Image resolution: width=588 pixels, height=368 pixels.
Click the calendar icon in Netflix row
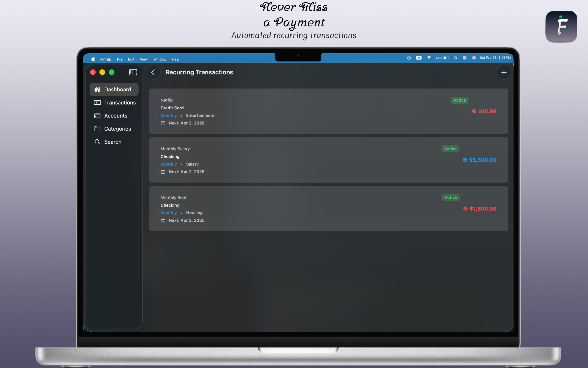(x=163, y=123)
